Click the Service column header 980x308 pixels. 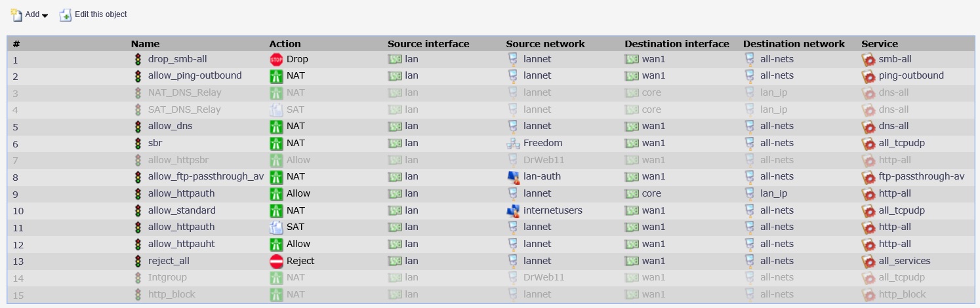879,44
